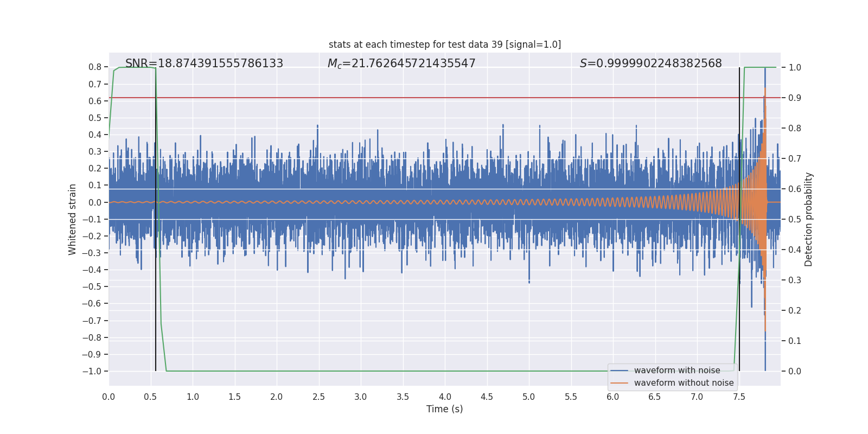Click the right axis tick label 0.2
868x434 pixels.
pos(795,310)
